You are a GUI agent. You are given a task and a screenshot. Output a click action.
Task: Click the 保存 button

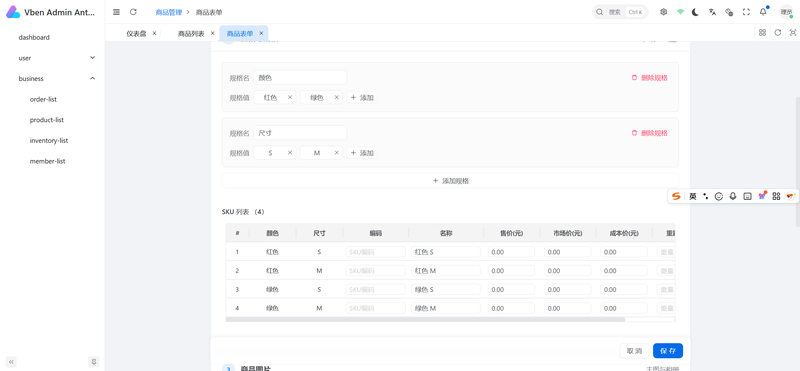[x=668, y=351]
